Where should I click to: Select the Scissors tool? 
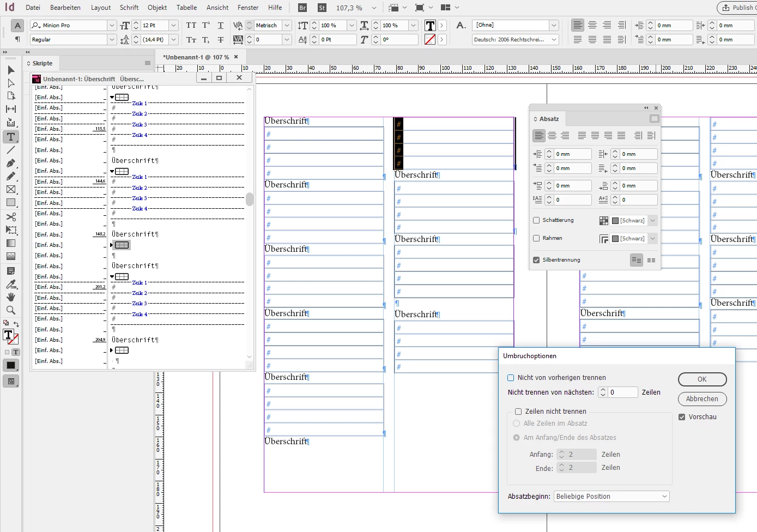coord(11,216)
